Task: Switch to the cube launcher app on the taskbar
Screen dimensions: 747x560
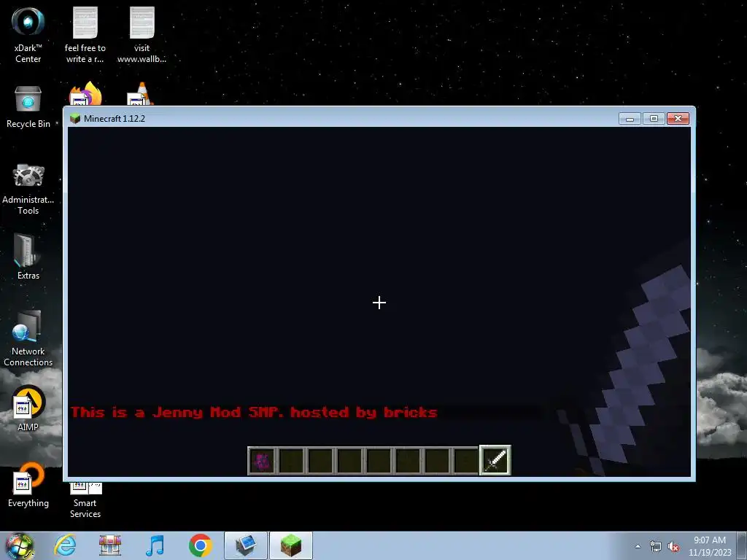Action: coord(246,545)
